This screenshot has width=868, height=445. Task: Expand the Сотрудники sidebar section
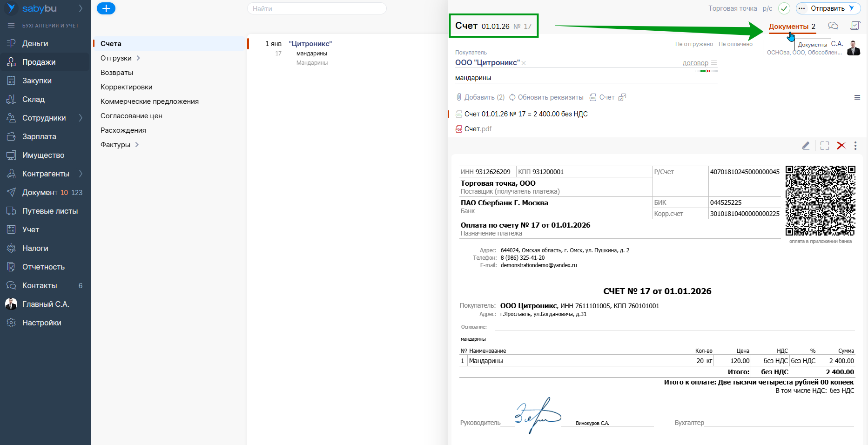pyautogui.click(x=81, y=118)
